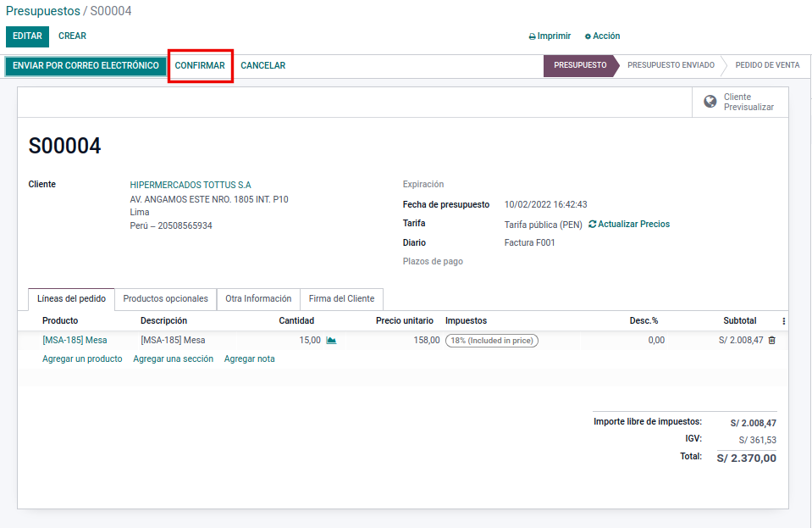Screen dimensions: 812x528
Task: Switch to Productos opcionales tab
Action: [x=165, y=299]
